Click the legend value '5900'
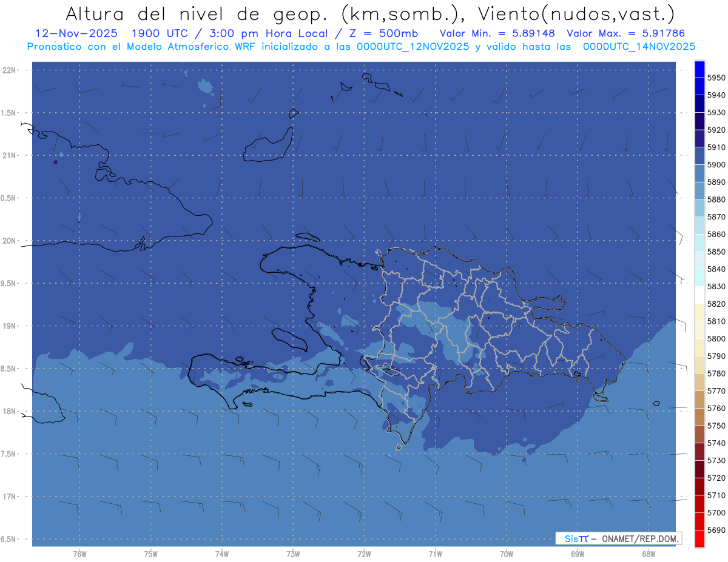This screenshot has height=562, width=728. [x=716, y=165]
